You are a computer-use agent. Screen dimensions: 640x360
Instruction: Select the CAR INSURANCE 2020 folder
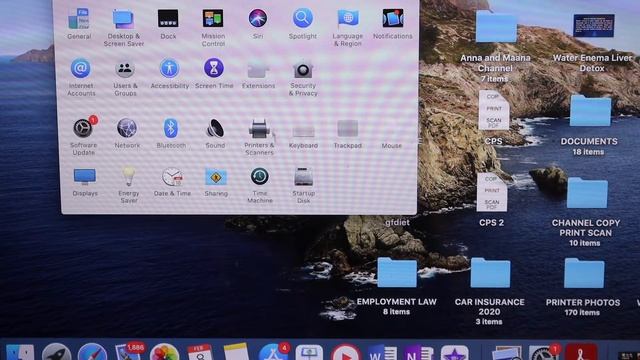[x=490, y=273]
